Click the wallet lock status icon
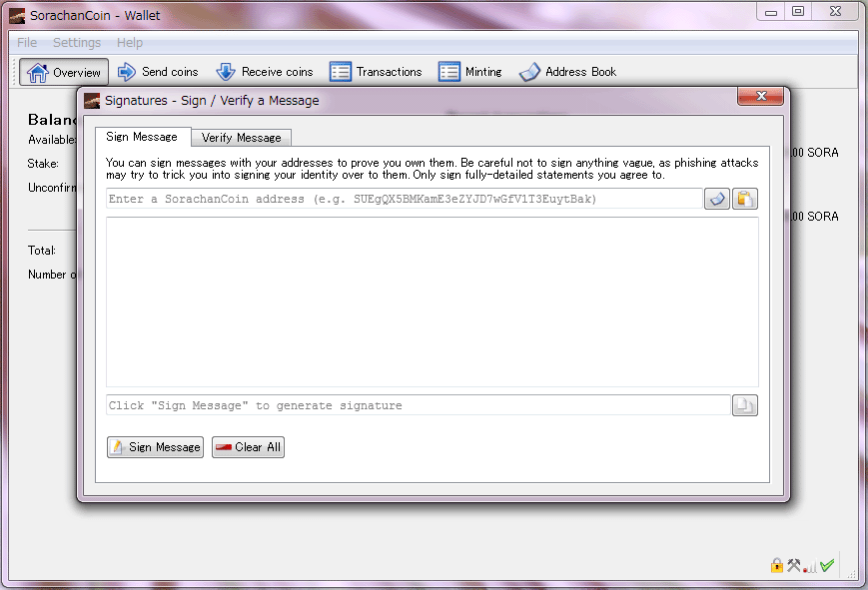 (777, 565)
